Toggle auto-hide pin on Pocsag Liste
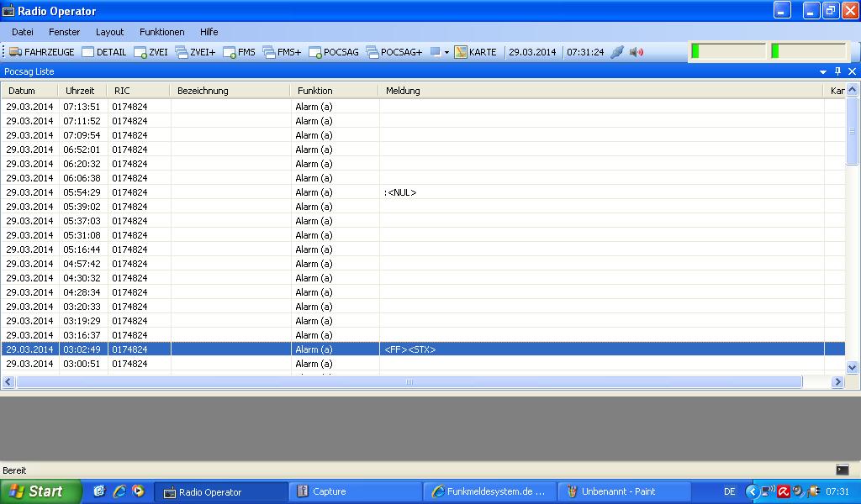 tap(837, 72)
